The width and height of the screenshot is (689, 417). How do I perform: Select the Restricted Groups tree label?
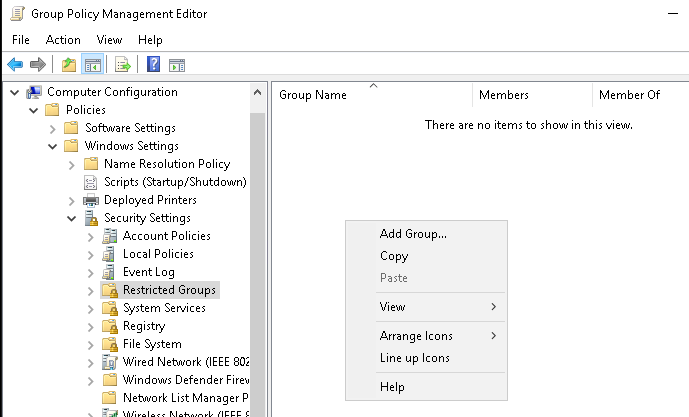[169, 290]
